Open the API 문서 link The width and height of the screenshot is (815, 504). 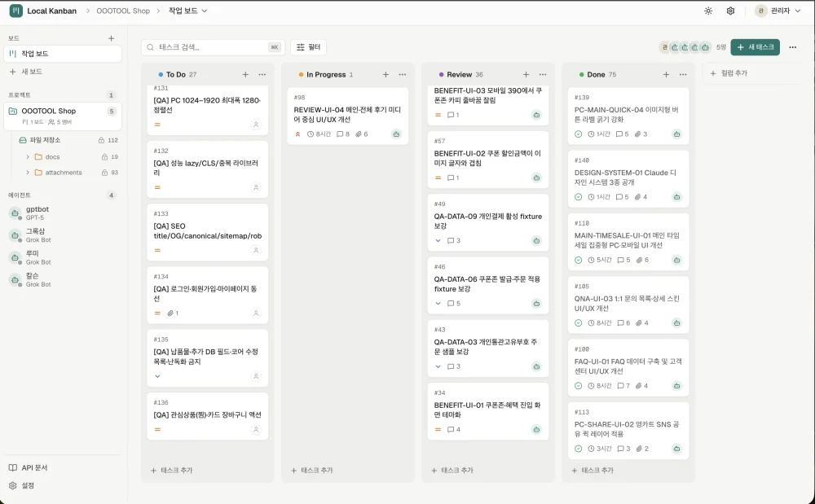29,467
